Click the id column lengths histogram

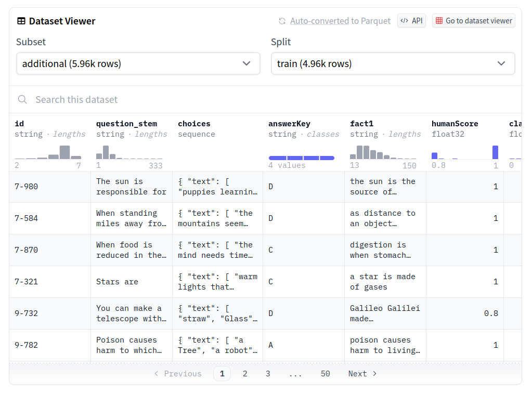(x=48, y=152)
